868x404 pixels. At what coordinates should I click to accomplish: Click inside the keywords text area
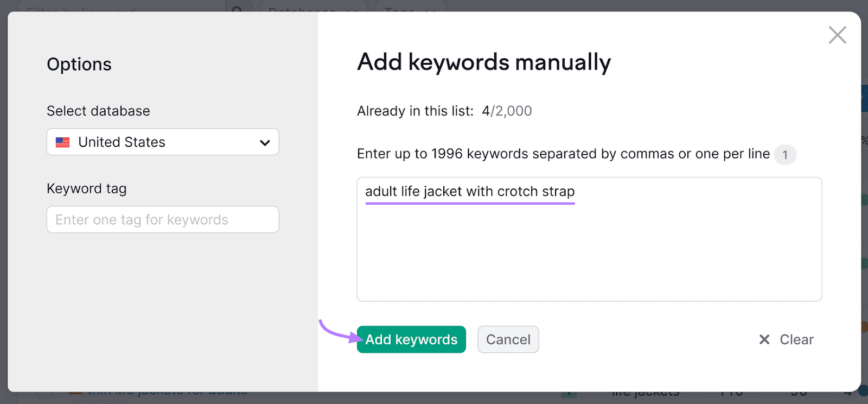[589, 239]
